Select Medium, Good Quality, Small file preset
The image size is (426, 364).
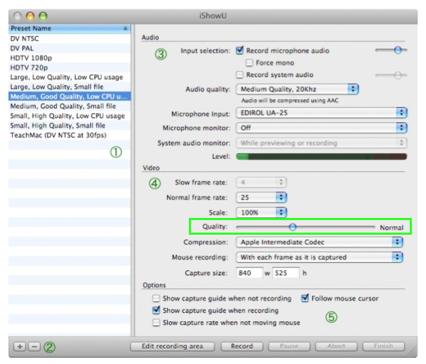coord(69,106)
